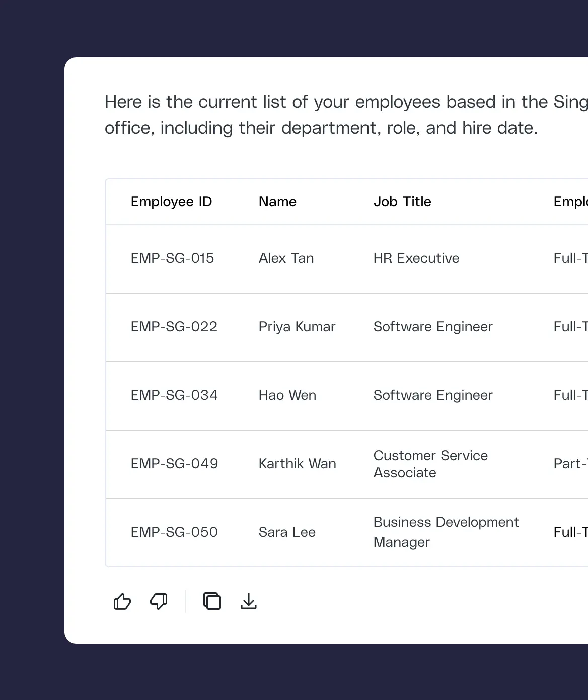588x700 pixels.
Task: Click Priya Kumar's Software Engineer title
Action: (433, 327)
